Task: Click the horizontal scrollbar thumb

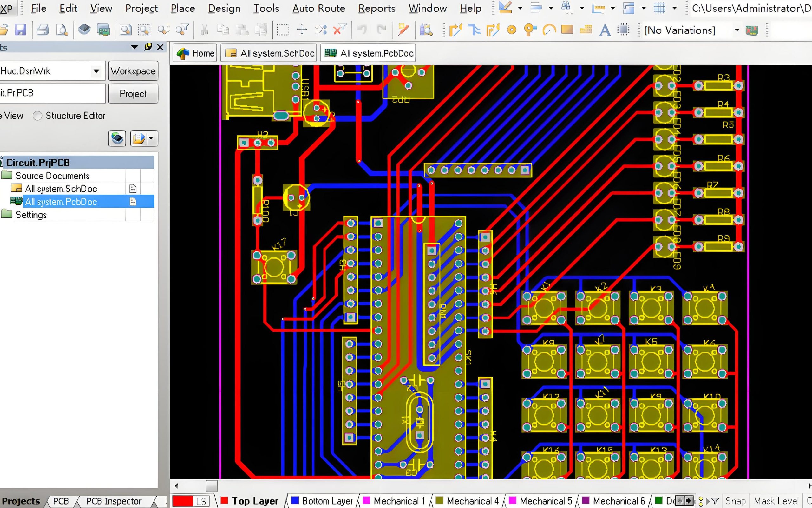Action: 211,486
